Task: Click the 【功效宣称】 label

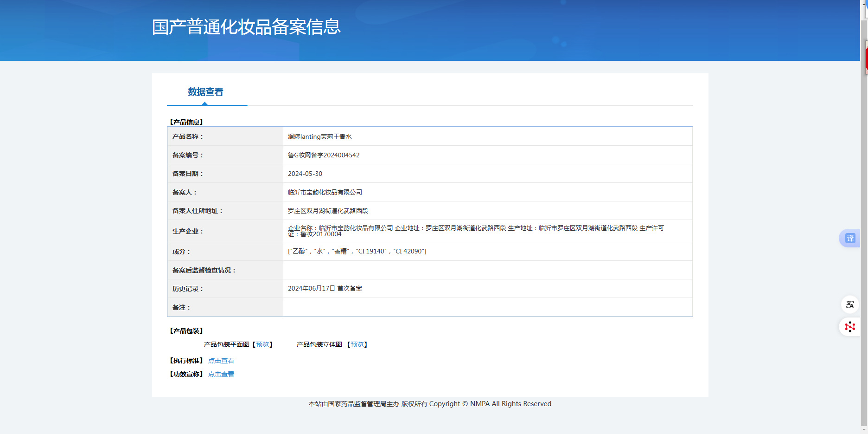Action: coord(186,374)
